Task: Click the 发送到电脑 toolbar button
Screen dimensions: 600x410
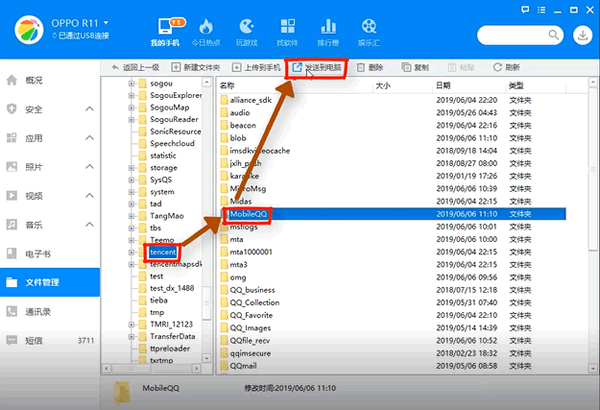Action: (x=317, y=68)
